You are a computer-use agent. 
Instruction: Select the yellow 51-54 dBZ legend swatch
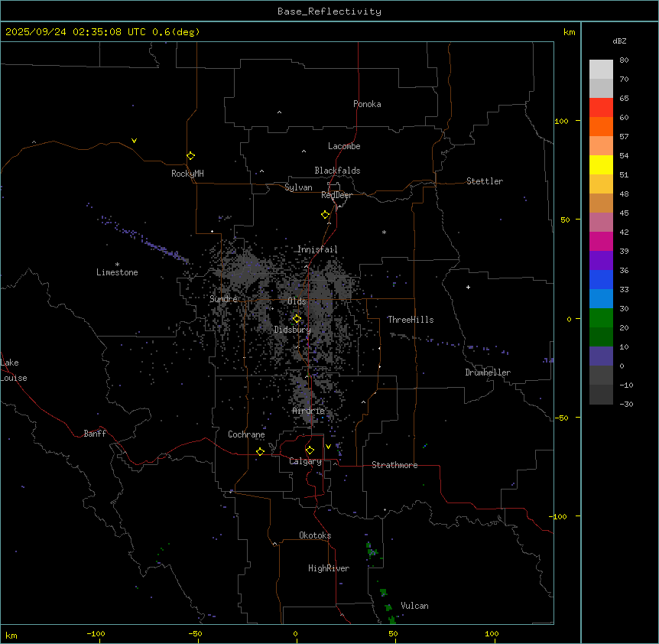point(601,164)
